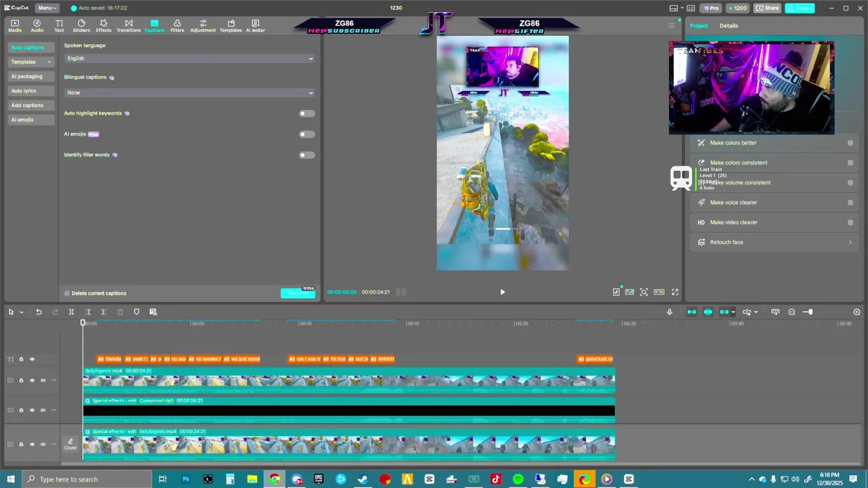Image resolution: width=868 pixels, height=488 pixels.
Task: Toggle Auto highlight keywords switch
Action: [307, 113]
